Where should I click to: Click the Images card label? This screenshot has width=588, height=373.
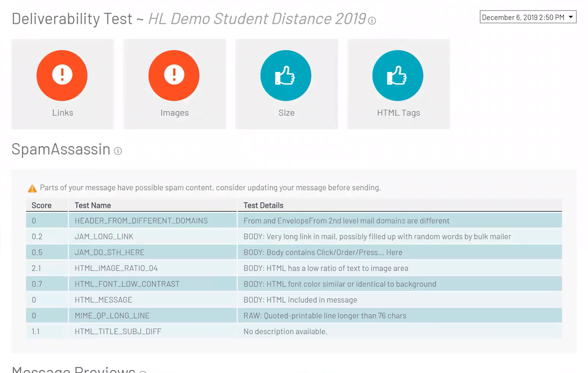175,113
